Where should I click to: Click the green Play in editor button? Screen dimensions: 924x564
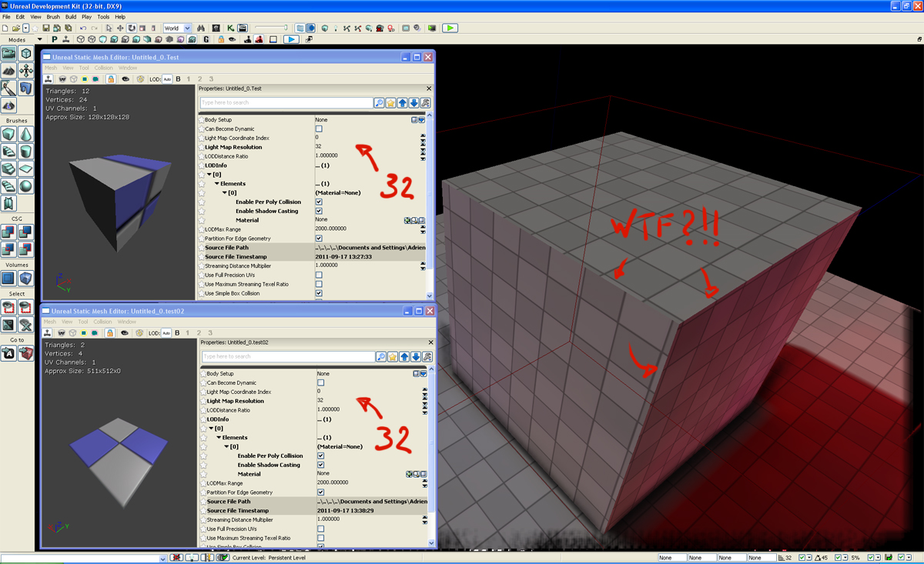(450, 28)
